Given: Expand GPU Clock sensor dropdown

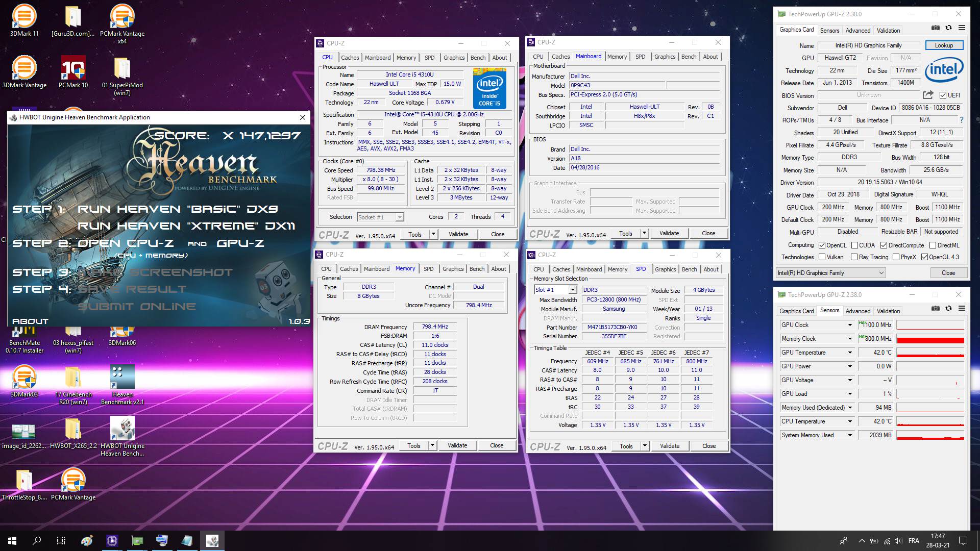Looking at the screenshot, I should pyautogui.click(x=850, y=325).
